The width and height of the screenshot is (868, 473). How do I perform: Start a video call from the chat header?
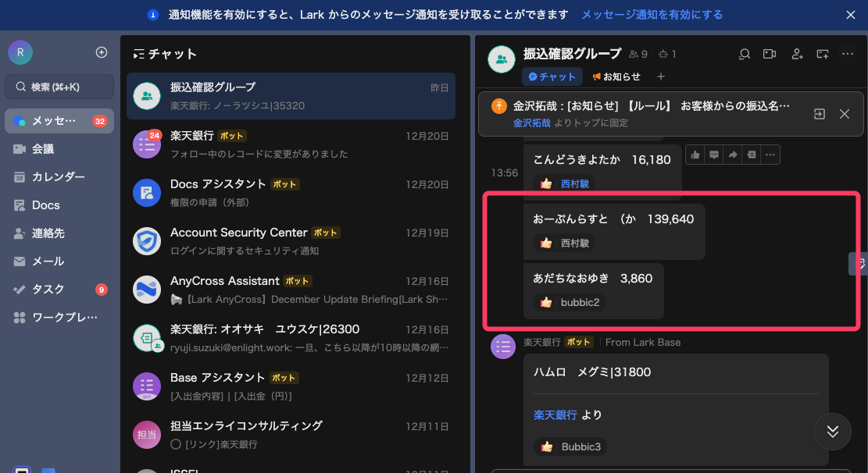(x=769, y=54)
